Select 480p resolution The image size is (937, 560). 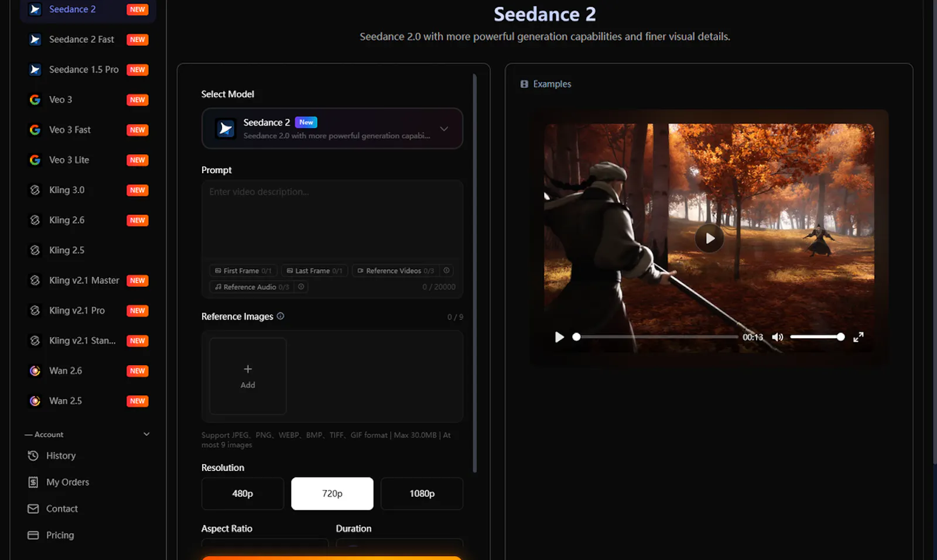[242, 494]
